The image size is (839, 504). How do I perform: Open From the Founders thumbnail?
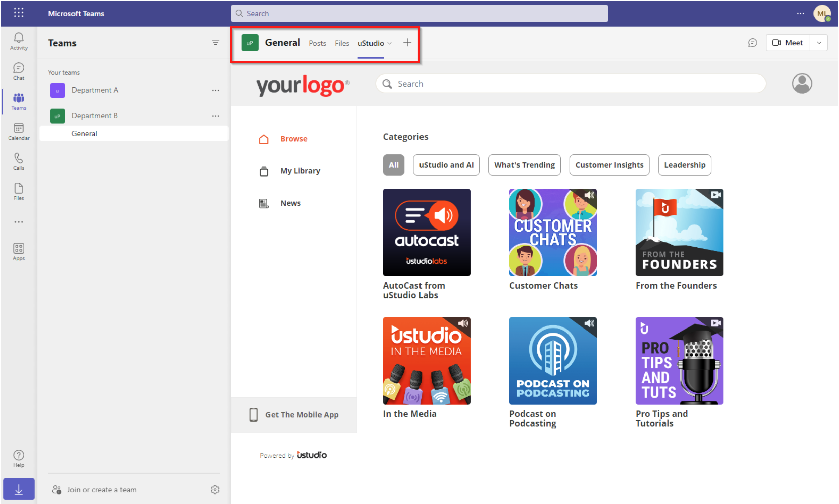(x=679, y=232)
